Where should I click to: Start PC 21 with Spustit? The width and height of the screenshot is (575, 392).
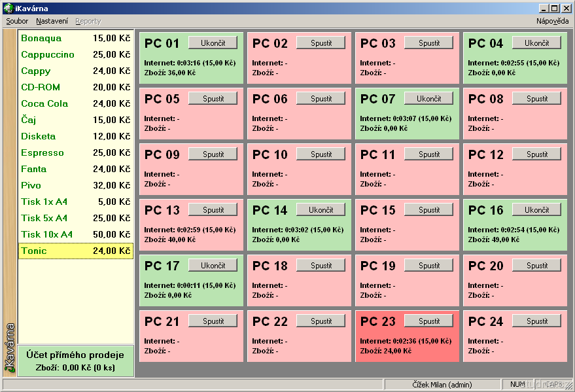[x=213, y=321]
